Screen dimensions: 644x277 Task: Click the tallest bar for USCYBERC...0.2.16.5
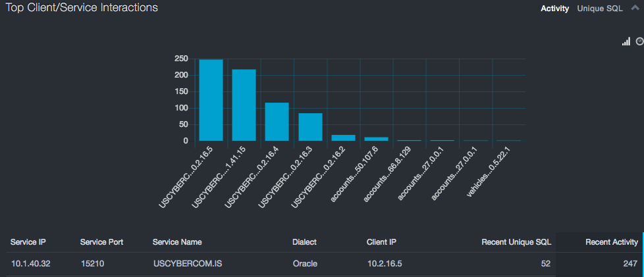point(211,100)
